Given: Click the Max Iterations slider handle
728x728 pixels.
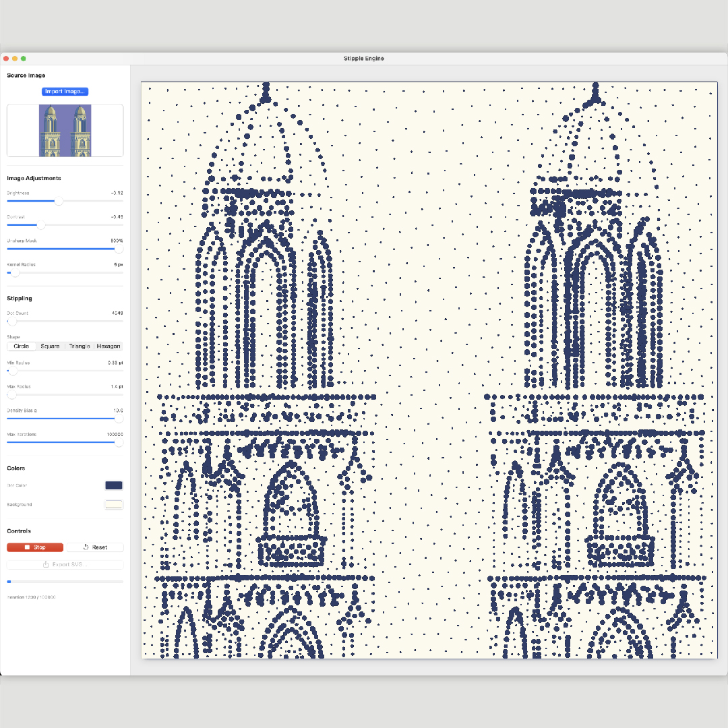Looking at the screenshot, I should pyautogui.click(x=119, y=444).
